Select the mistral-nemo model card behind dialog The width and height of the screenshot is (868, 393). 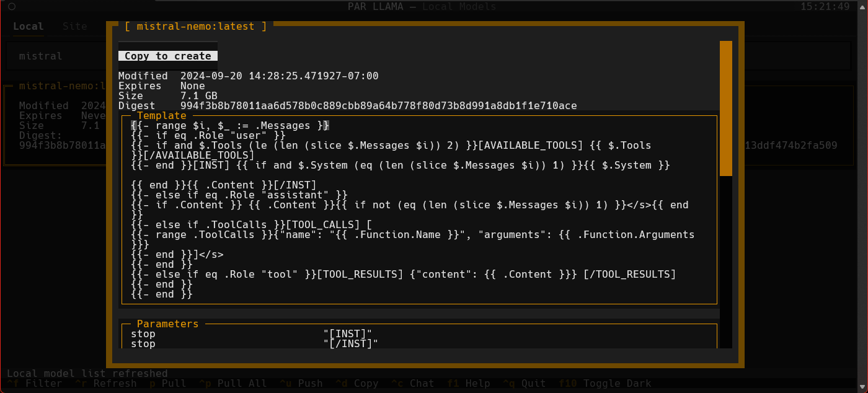(x=56, y=124)
